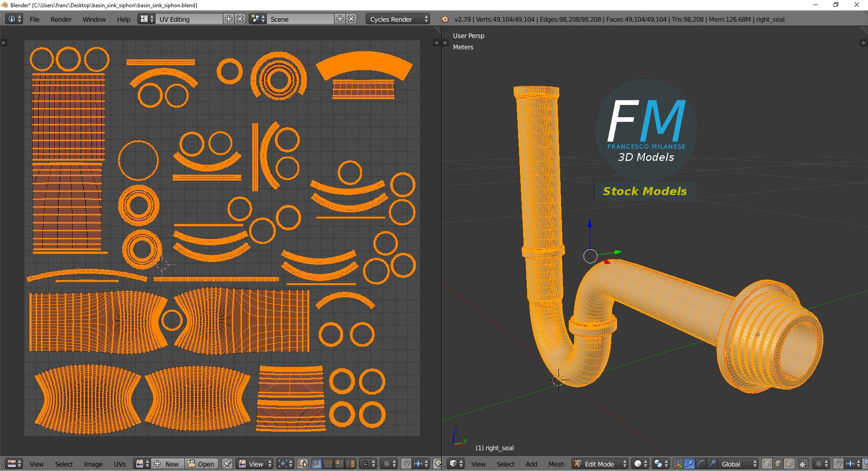The width and height of the screenshot is (868, 471).
Task: Switch to vertex select mode in 3D view
Action: (767, 464)
